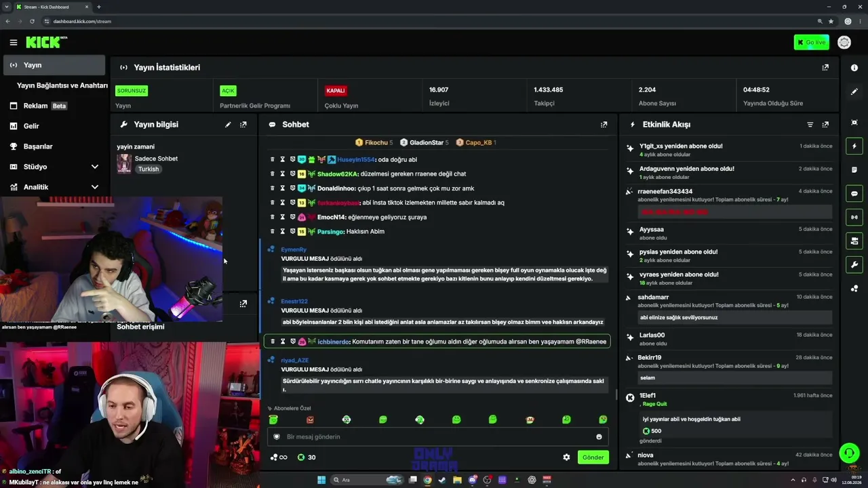This screenshot has width=868, height=488.
Task: Click the SORUNSUZ stream status badge
Action: pyautogui.click(x=131, y=91)
